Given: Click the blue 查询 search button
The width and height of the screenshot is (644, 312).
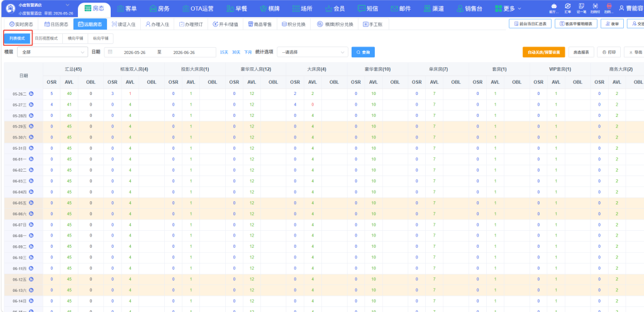Looking at the screenshot, I should click(363, 52).
